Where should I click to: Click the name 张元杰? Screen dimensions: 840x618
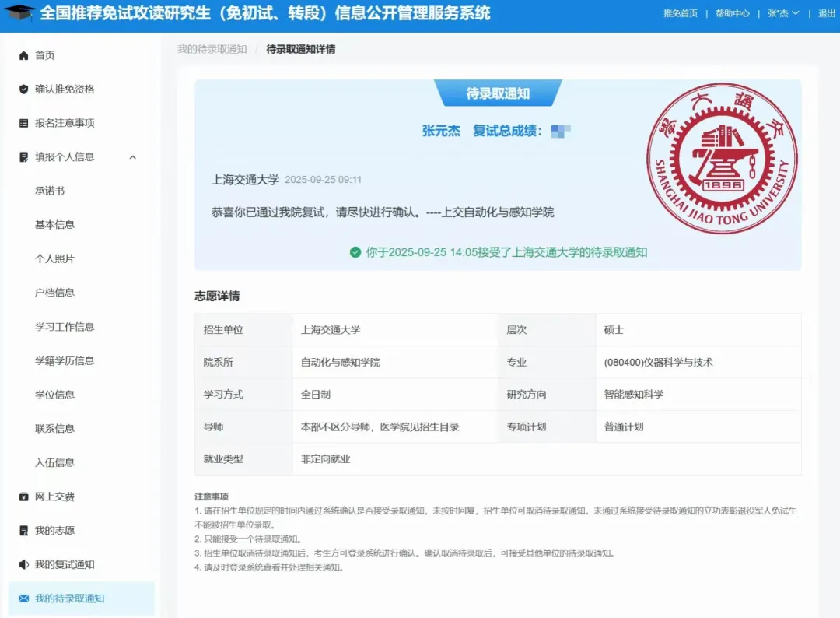pos(441,131)
